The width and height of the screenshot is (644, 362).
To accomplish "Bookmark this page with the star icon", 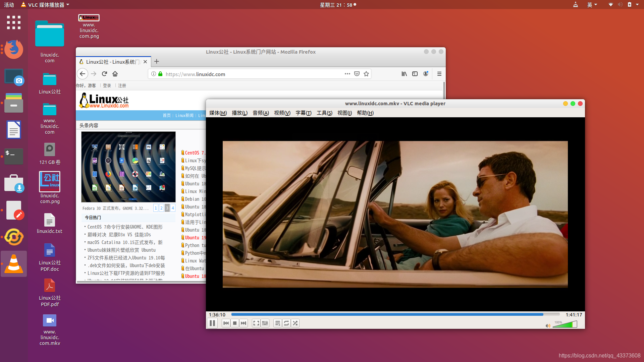I will point(366,74).
